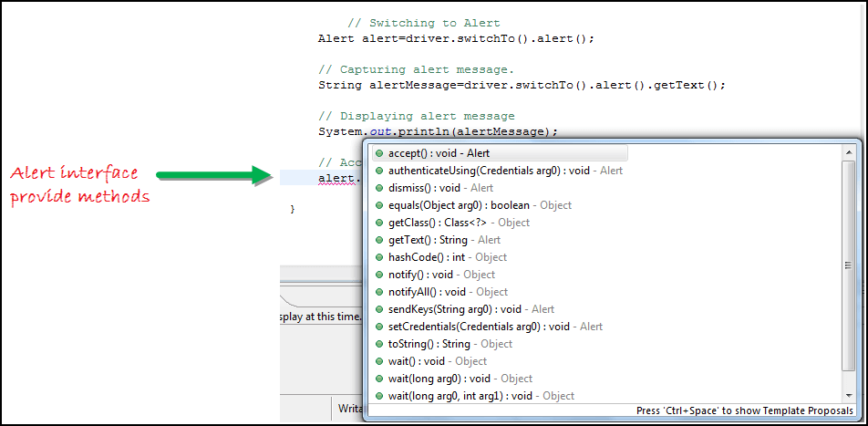This screenshot has width=868, height=426.
Task: Select equals(Object arg0) proposal
Action: 480,205
